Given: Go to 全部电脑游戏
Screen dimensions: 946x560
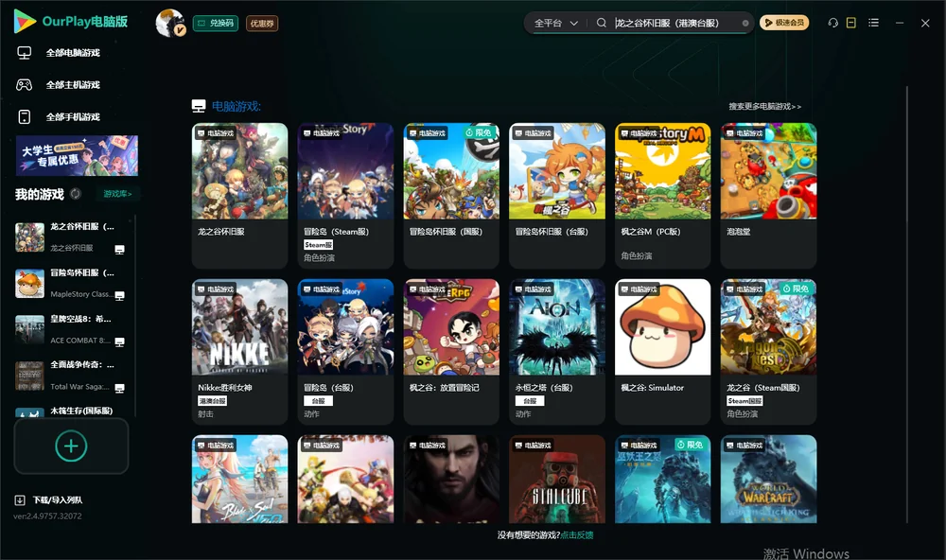Looking at the screenshot, I should click(x=59, y=53).
